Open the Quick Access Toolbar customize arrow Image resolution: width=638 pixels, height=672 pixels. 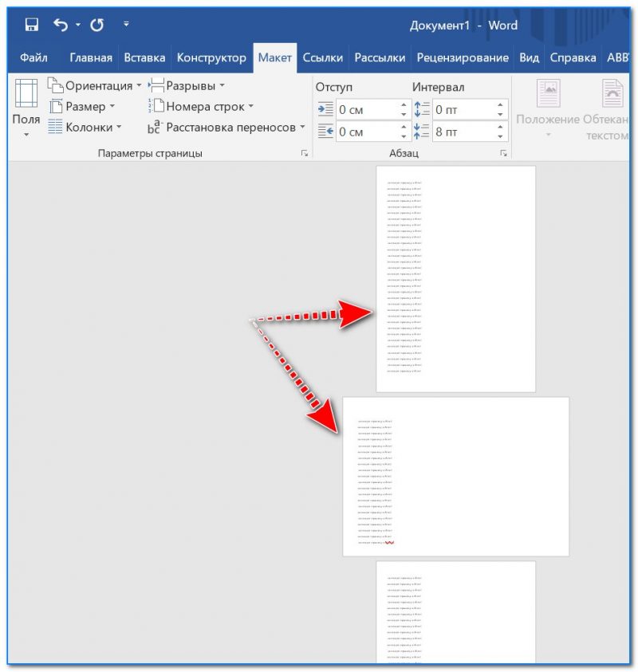point(126,26)
